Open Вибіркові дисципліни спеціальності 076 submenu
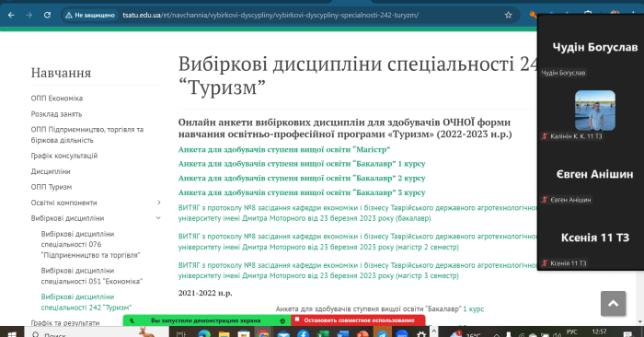 point(90,245)
